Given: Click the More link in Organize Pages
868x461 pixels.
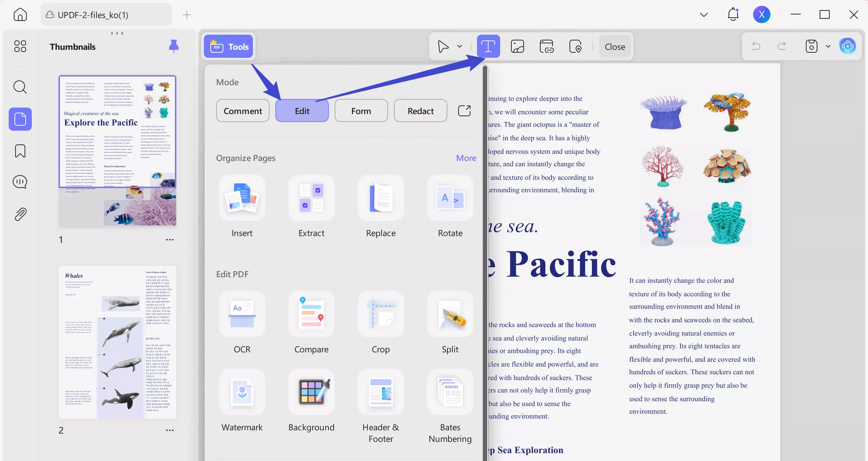Looking at the screenshot, I should pos(466,158).
